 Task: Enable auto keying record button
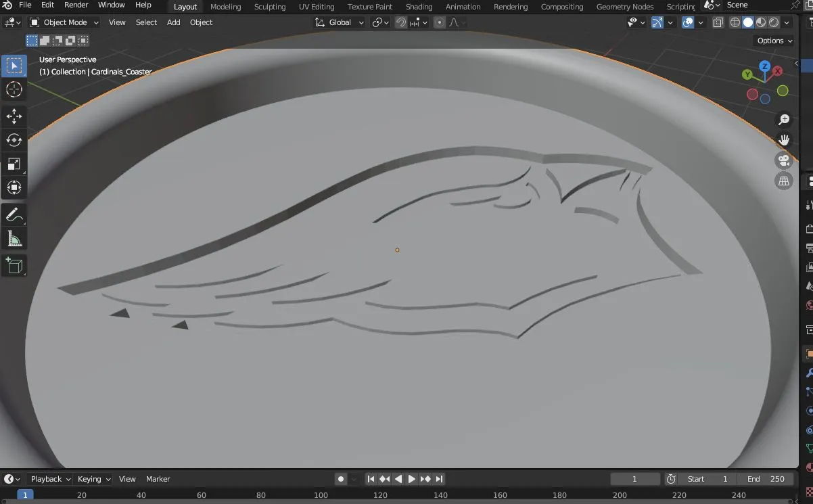pyautogui.click(x=341, y=479)
